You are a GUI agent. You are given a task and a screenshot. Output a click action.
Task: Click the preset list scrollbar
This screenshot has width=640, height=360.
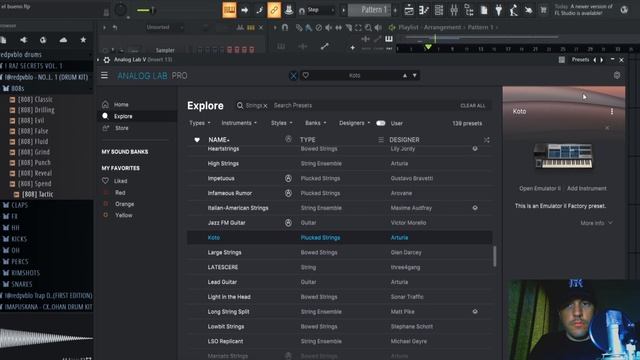point(495,256)
